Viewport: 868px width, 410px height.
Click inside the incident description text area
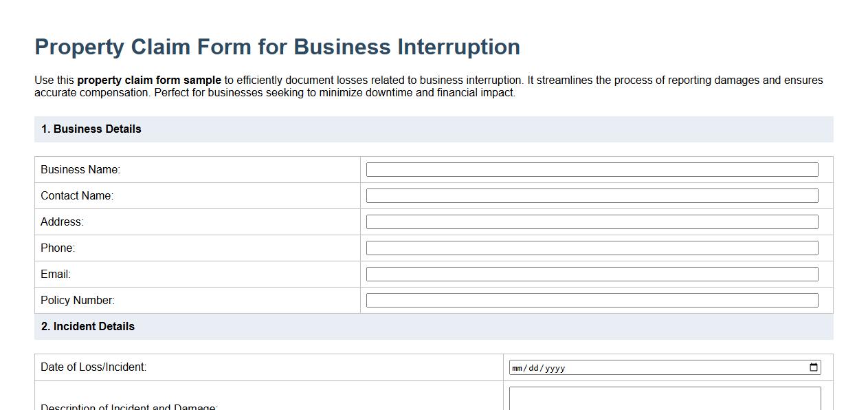click(663, 399)
